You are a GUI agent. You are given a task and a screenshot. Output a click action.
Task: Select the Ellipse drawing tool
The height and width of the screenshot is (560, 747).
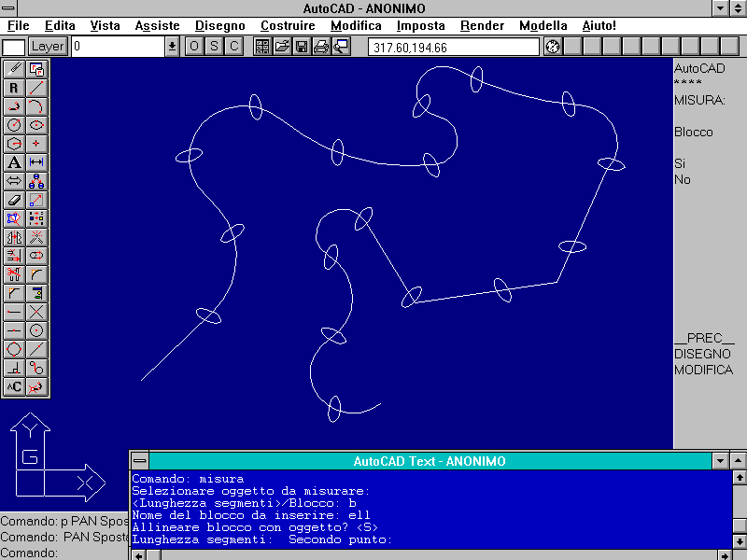click(36, 125)
